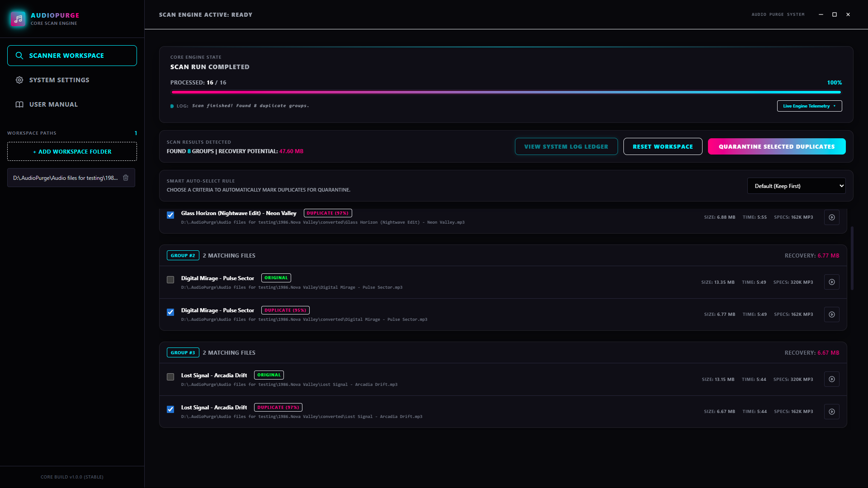Click Add Workspace Folder button
This screenshot has width=868, height=488.
tap(72, 151)
